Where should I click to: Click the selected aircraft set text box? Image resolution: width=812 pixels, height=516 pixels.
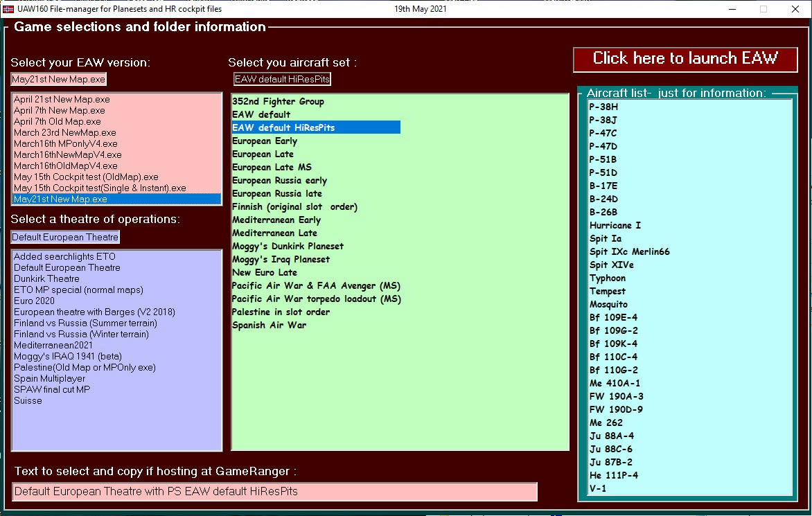click(x=282, y=80)
